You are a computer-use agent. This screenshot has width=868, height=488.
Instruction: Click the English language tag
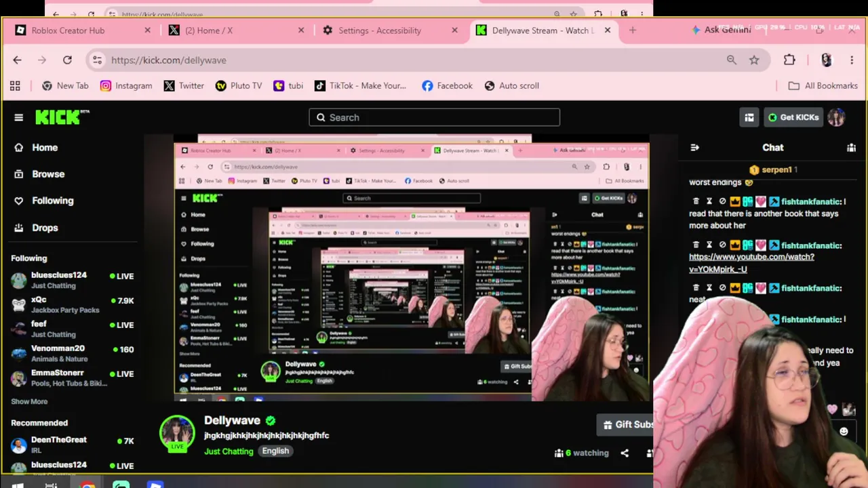[275, 451]
